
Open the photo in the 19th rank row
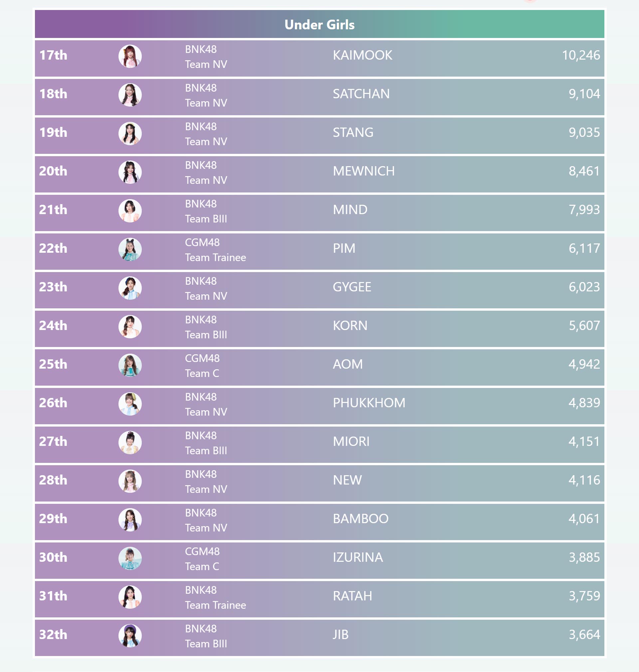pyautogui.click(x=130, y=134)
